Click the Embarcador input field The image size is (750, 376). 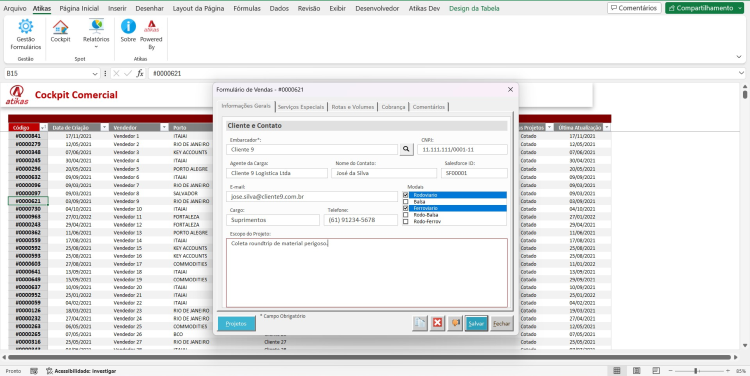[312, 150]
